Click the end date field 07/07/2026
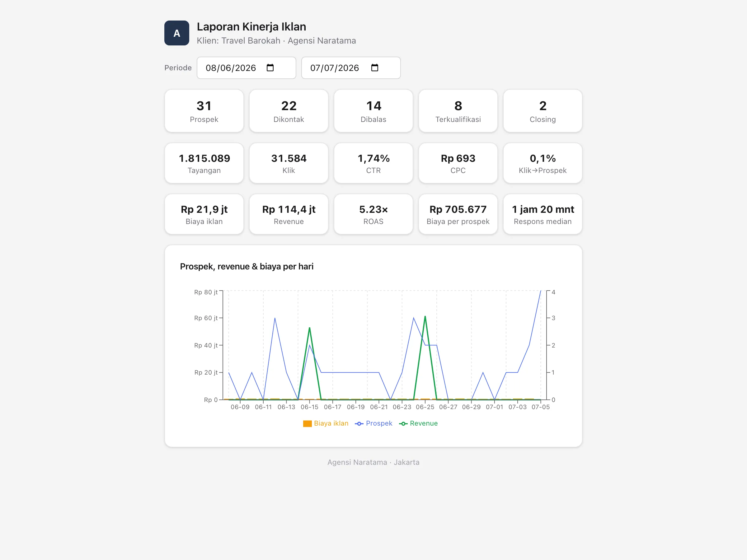 pos(351,68)
